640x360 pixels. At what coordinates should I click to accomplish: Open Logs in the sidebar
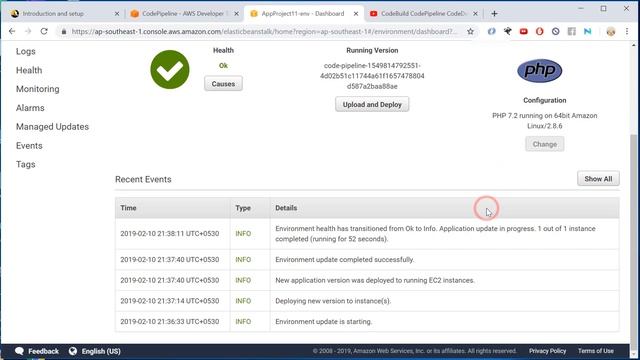[26, 51]
